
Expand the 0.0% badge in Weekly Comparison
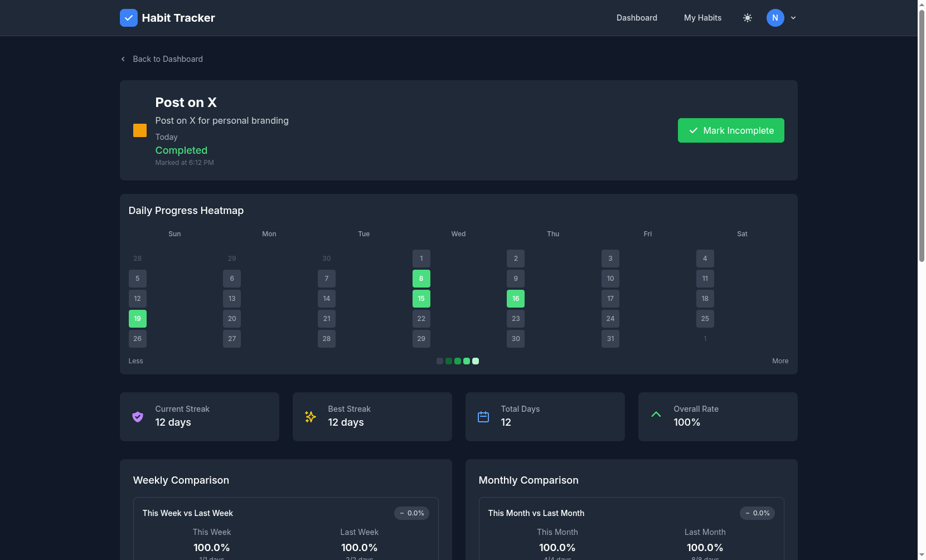(411, 513)
